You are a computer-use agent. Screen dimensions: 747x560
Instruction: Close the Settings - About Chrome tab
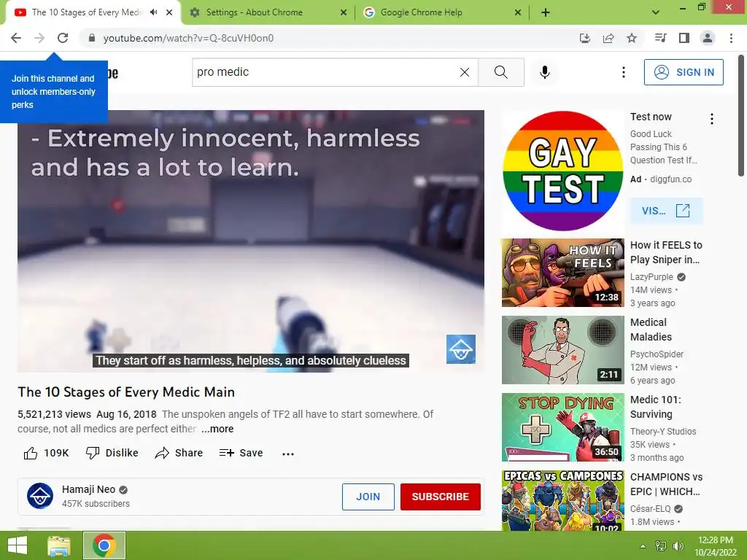[344, 12]
